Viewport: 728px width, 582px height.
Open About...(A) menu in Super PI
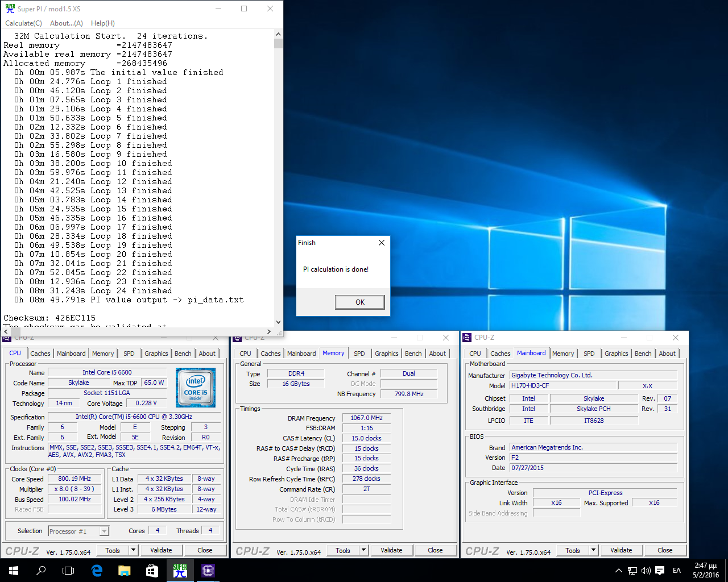tap(67, 23)
